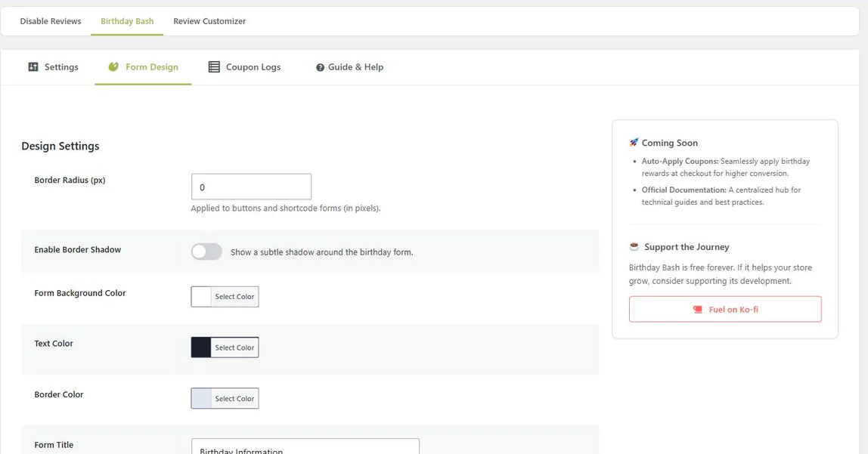
Task: Click Select Color for Border Color
Action: coord(234,398)
